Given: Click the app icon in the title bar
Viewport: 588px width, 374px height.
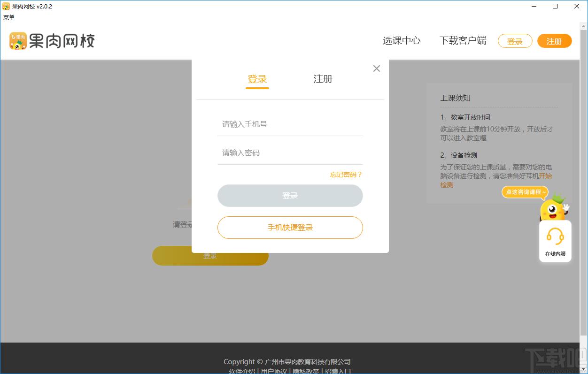Looking at the screenshot, I should click(6, 6).
